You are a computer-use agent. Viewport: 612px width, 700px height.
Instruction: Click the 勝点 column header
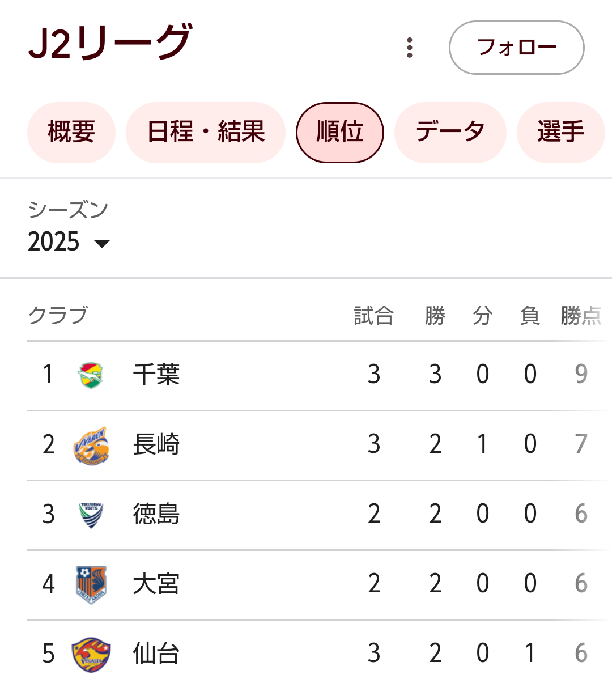581,316
